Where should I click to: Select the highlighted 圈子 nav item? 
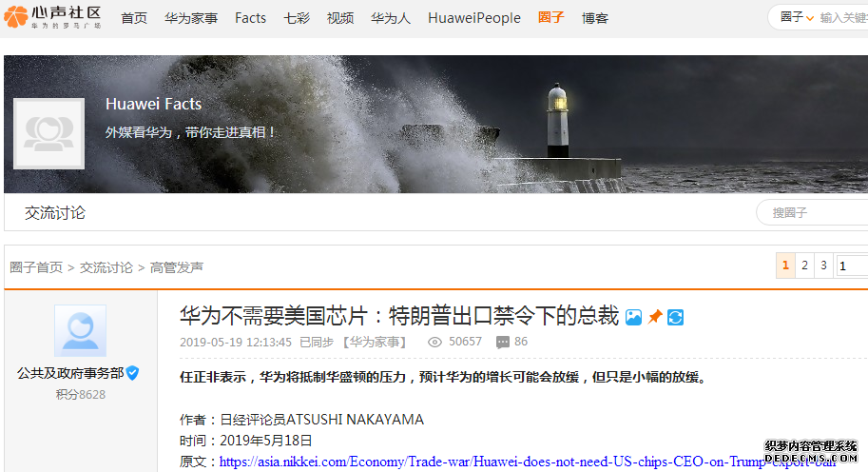(550, 18)
